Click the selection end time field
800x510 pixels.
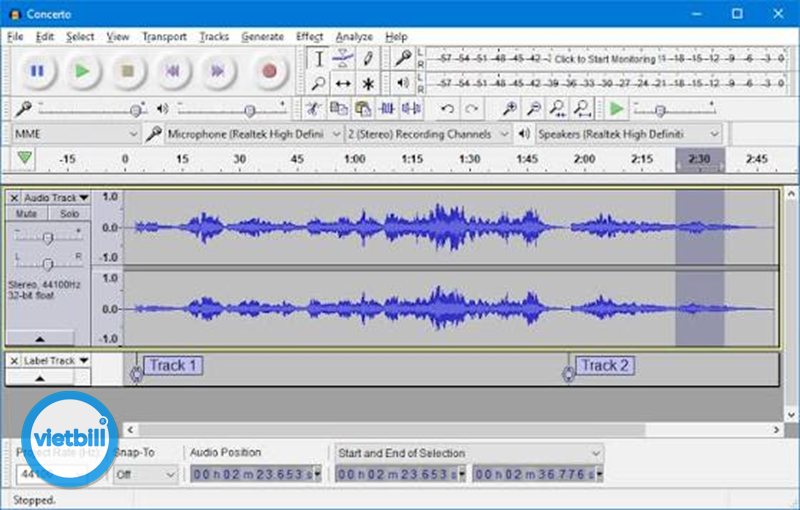click(538, 474)
